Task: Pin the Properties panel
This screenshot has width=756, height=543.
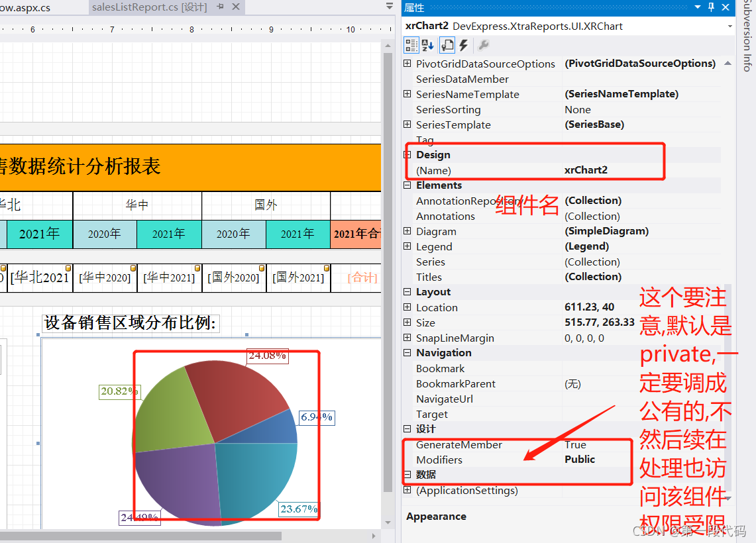Action: [711, 7]
